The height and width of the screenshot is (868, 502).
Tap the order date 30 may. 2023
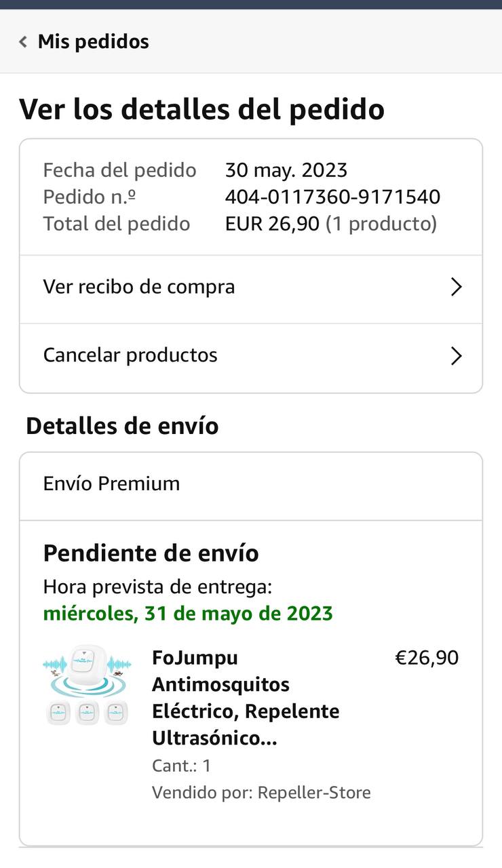tap(286, 170)
